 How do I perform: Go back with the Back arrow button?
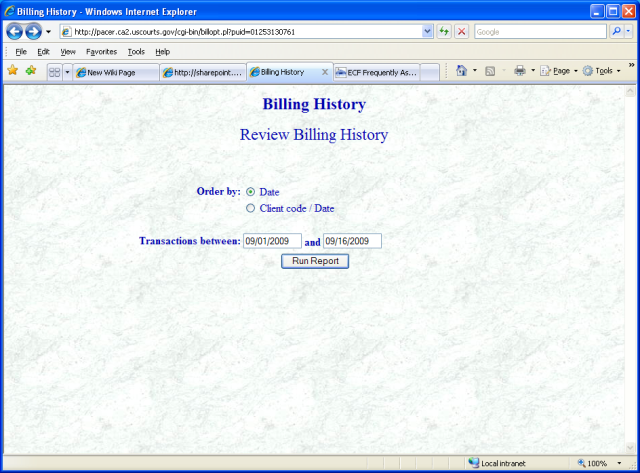click(14, 31)
